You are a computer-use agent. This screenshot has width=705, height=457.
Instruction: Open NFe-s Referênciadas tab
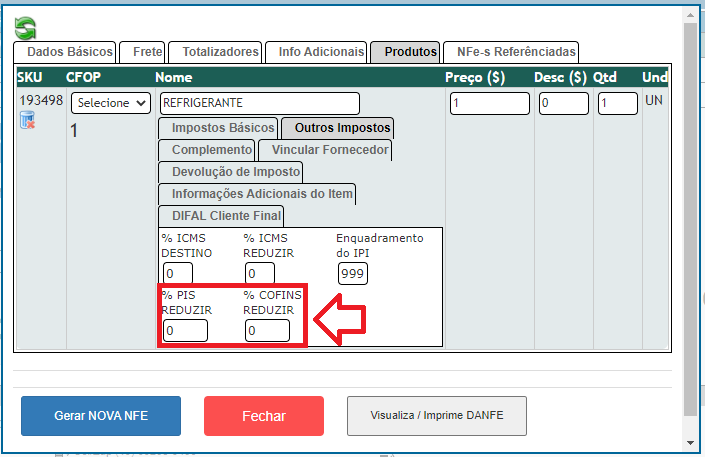point(511,52)
